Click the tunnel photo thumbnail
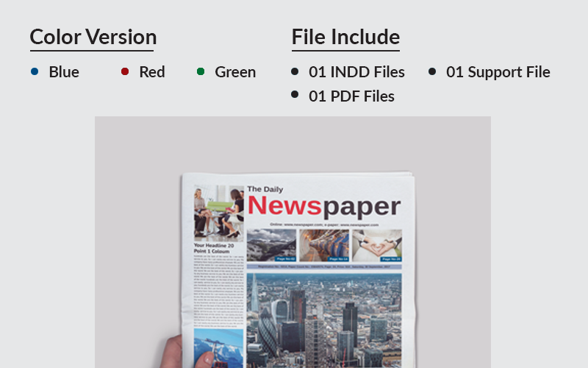The height and width of the screenshot is (368, 588). [x=324, y=245]
